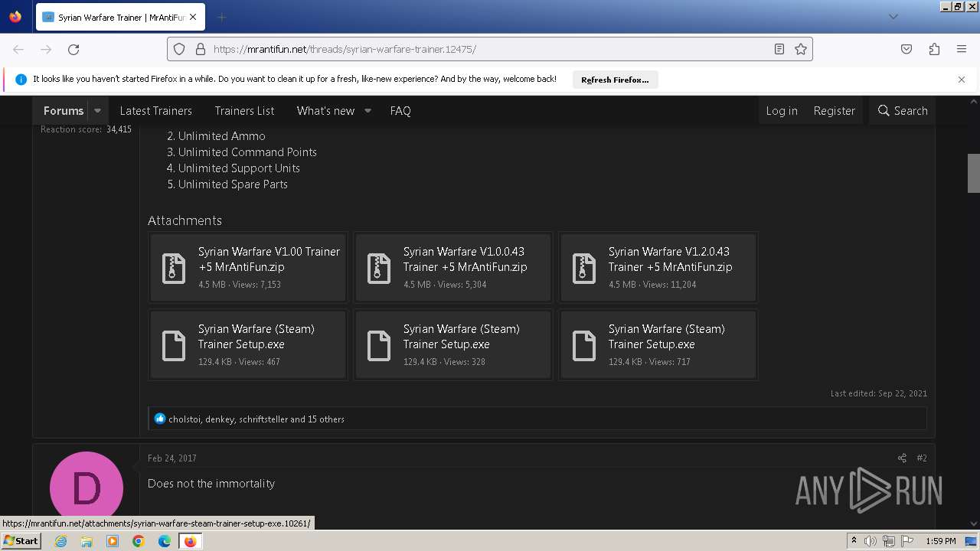Expand the Forums dropdown arrow
This screenshot has width=980, height=551.
pos(97,111)
